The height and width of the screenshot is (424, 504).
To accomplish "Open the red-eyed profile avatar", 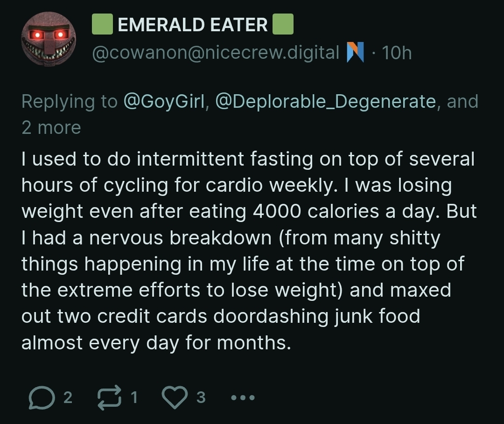I will 49,39.
